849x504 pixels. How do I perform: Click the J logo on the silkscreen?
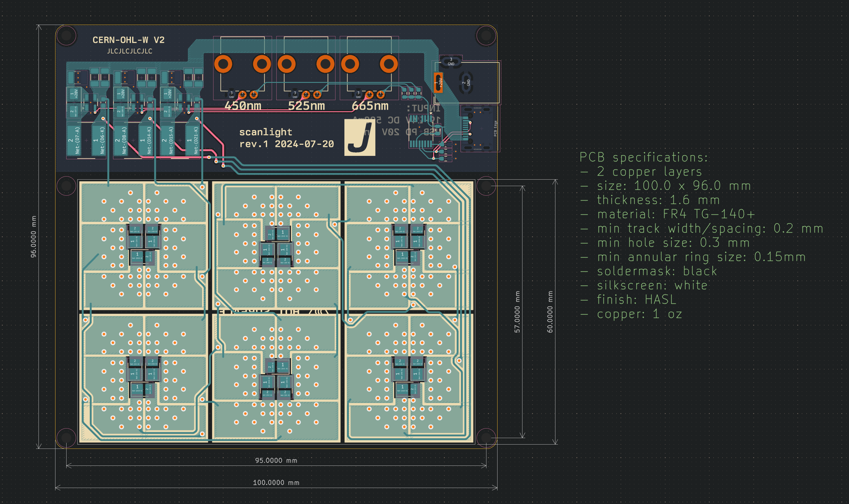click(x=360, y=137)
